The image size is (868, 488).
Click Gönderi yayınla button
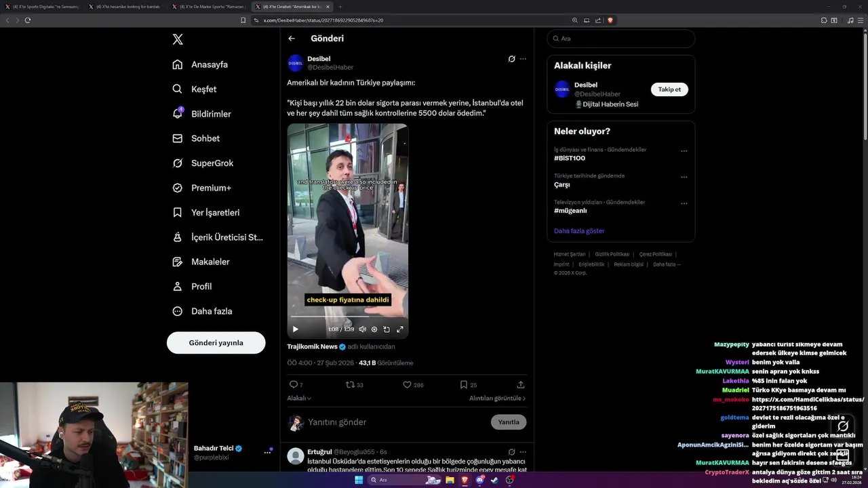[x=216, y=342]
